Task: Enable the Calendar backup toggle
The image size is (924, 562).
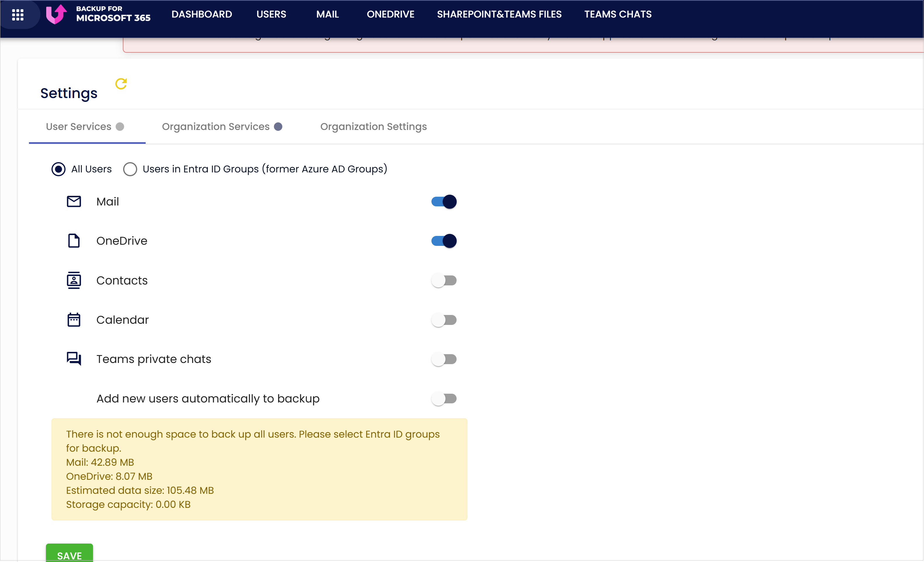Action: click(444, 320)
